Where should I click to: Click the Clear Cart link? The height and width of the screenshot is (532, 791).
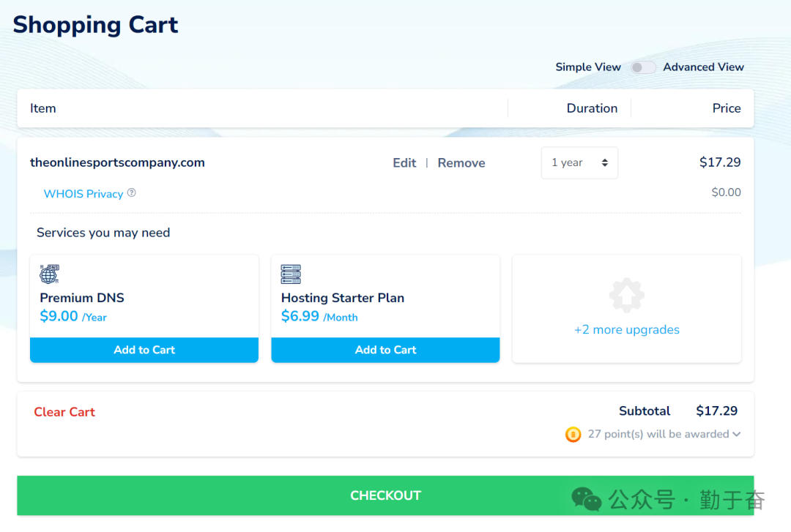click(x=64, y=412)
